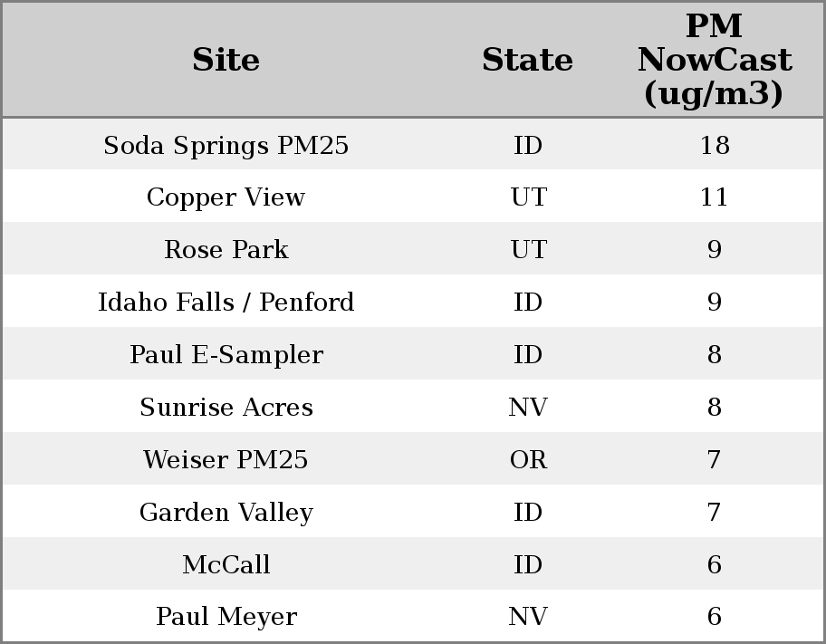
Task: Select the Copper View site name
Action: 226,197
